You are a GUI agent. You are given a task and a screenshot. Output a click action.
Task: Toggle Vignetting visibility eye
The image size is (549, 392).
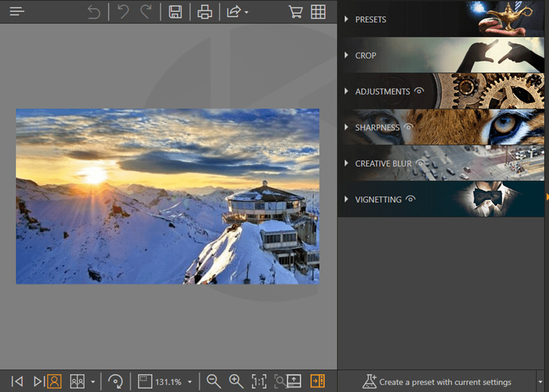point(410,200)
